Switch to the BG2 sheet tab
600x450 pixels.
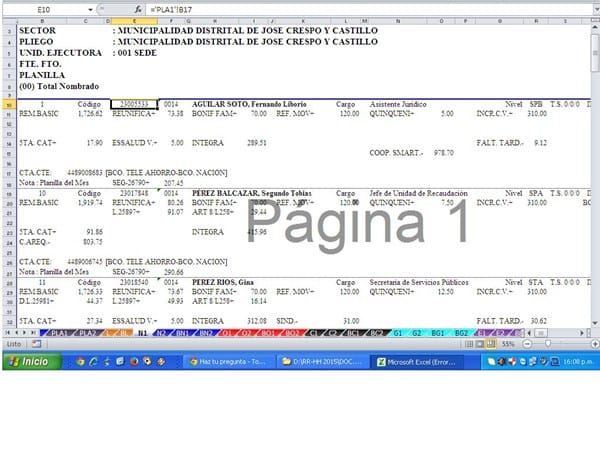tap(461, 333)
